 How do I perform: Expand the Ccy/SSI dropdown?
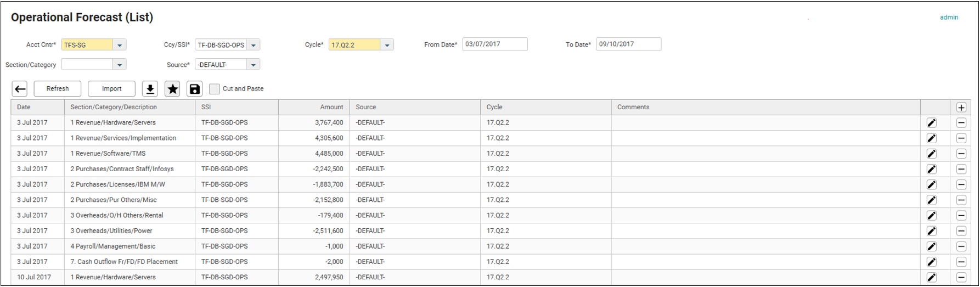pos(254,45)
